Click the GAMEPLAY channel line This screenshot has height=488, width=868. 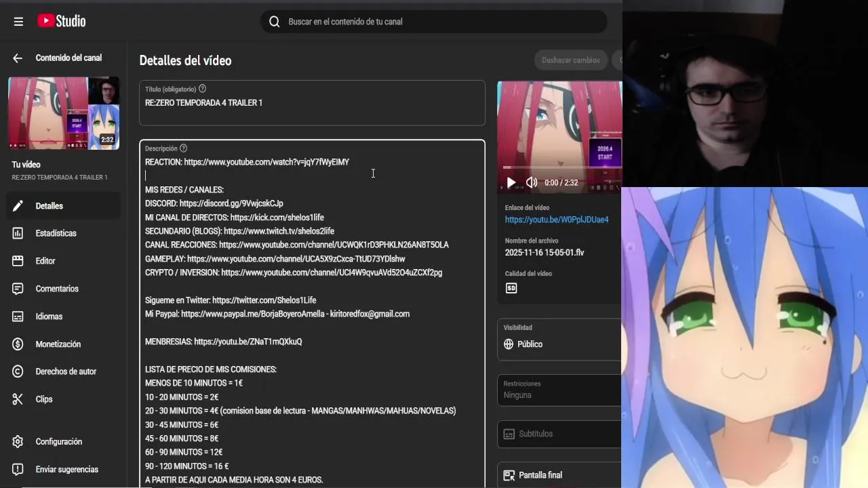275,259
